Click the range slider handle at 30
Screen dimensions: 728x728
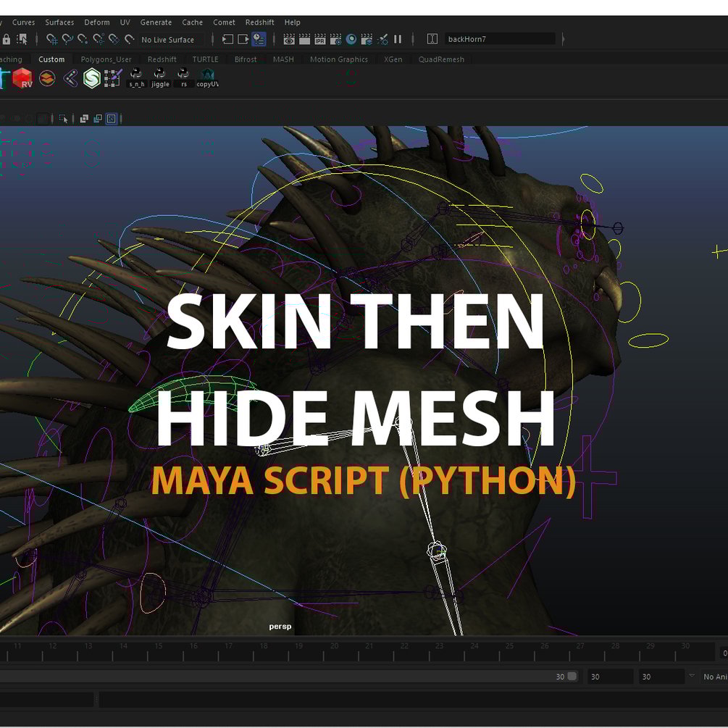[572, 676]
